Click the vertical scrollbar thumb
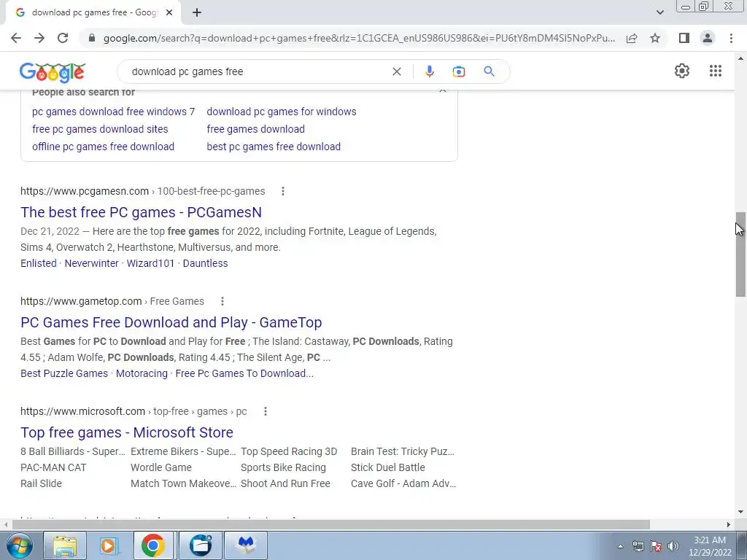This screenshot has width=747, height=560. pos(740,254)
